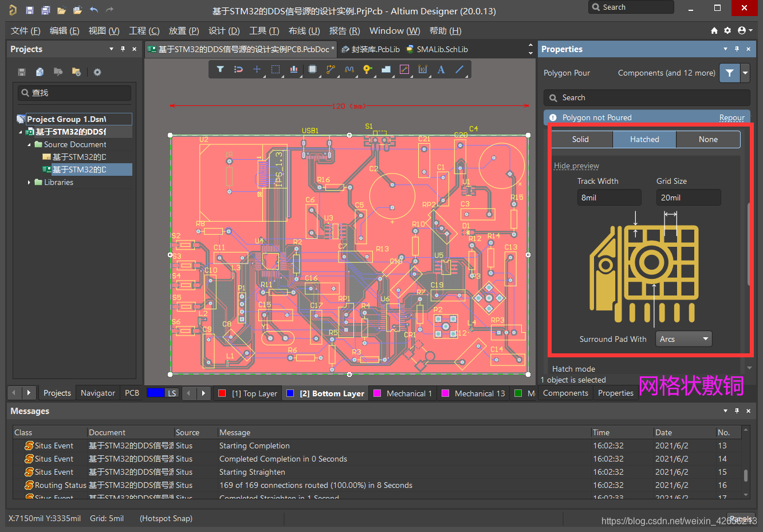
Task: Click the Open Project folder icon in title bar
Action: (77, 10)
